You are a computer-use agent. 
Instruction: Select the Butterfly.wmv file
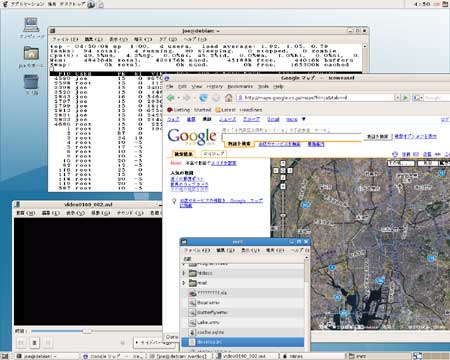(x=242, y=313)
